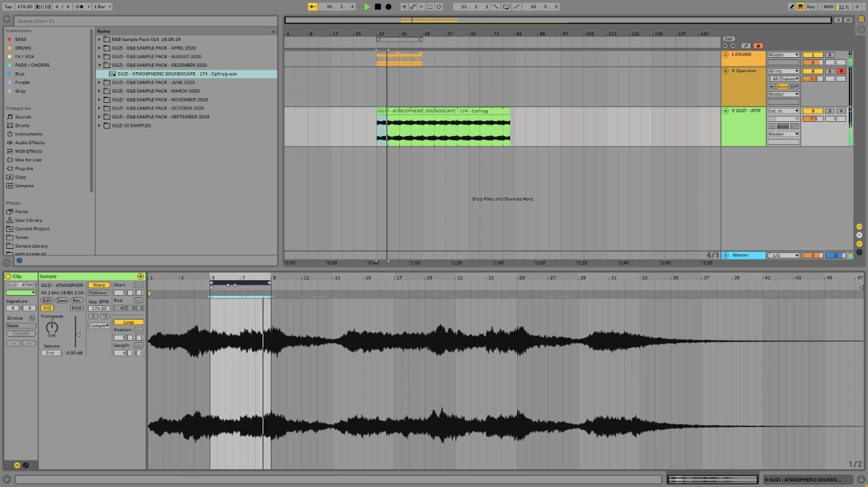This screenshot has height=487, width=868.
Task: Click the sample Edit button
Action: point(47,300)
